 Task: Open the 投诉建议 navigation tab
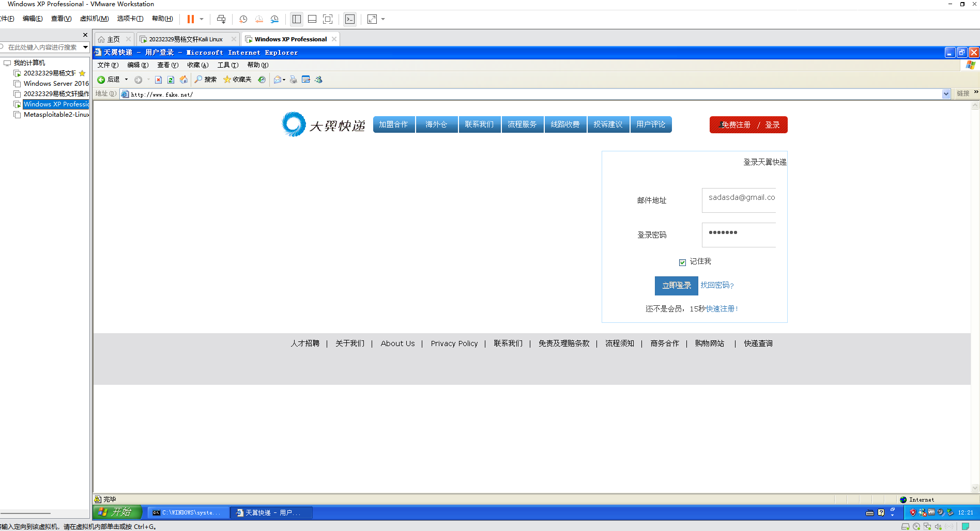pyautogui.click(x=608, y=124)
